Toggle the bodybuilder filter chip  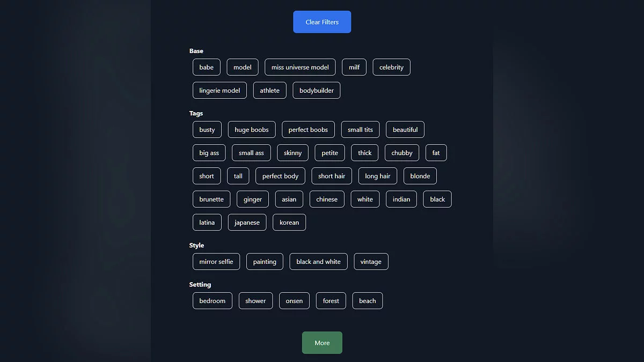pos(317,91)
